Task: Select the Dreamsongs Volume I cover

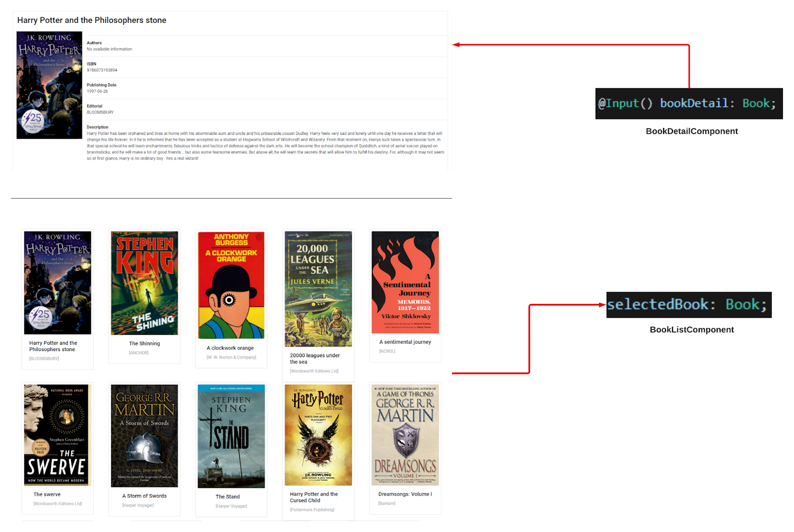Action: pos(405,435)
